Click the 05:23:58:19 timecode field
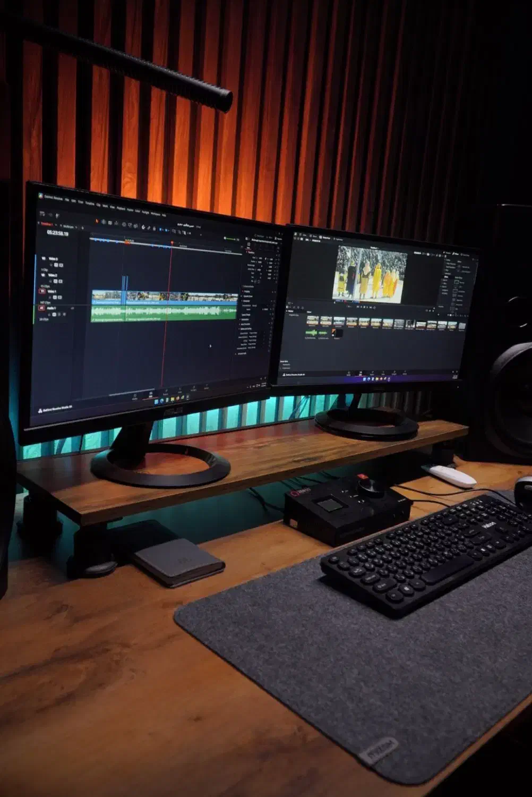Screen dimensions: 532x797 [57, 233]
